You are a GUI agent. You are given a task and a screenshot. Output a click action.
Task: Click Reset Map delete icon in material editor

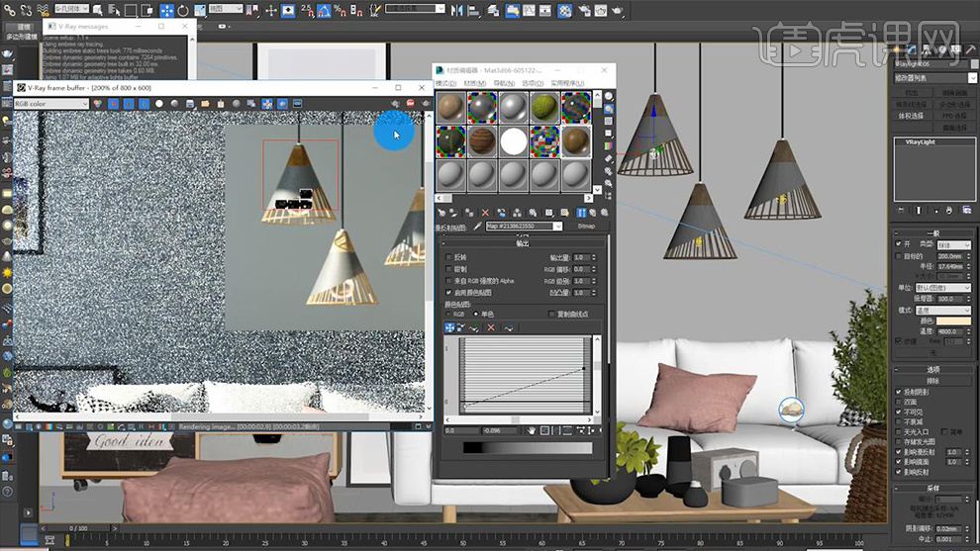pyautogui.click(x=485, y=213)
